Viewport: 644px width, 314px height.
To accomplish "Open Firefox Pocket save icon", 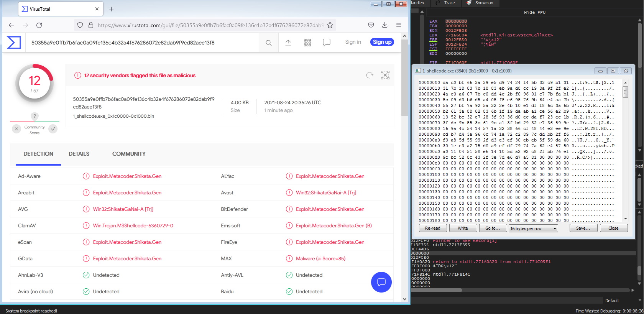I will click(371, 25).
